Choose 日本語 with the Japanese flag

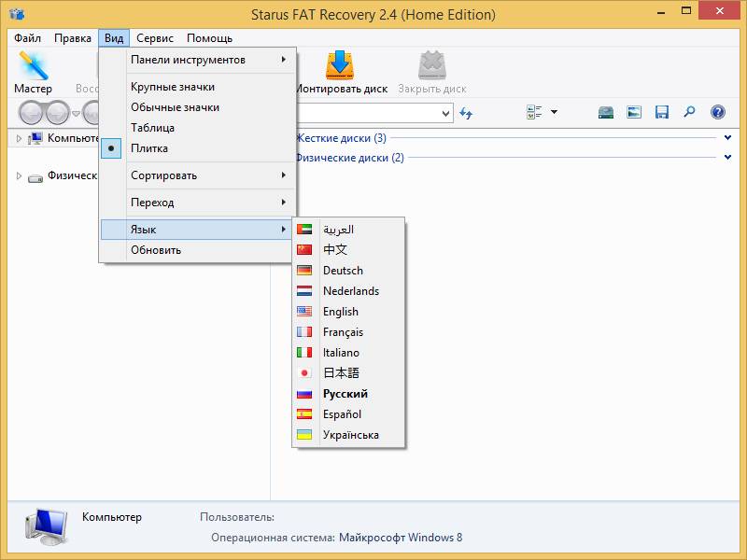[x=341, y=373]
